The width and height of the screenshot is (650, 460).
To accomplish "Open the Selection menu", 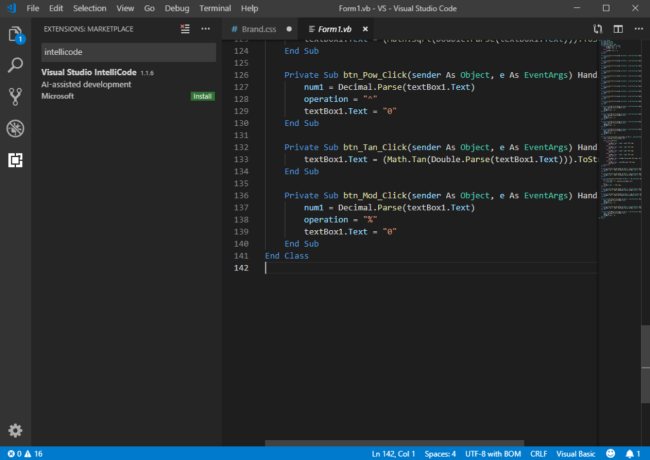I will click(90, 8).
